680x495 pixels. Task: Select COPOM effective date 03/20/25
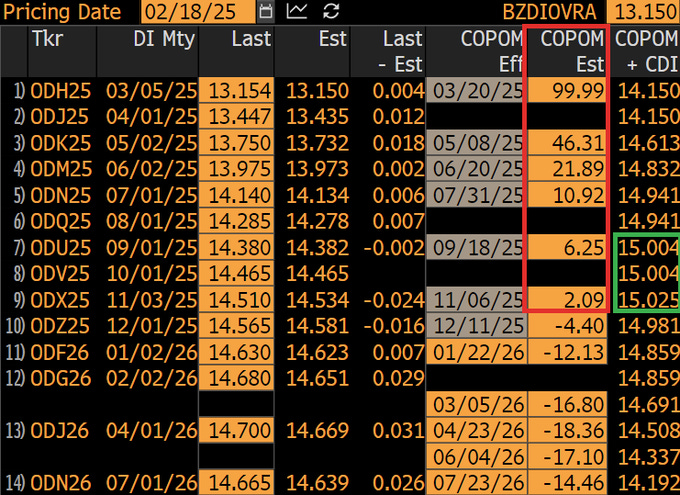[x=476, y=90]
